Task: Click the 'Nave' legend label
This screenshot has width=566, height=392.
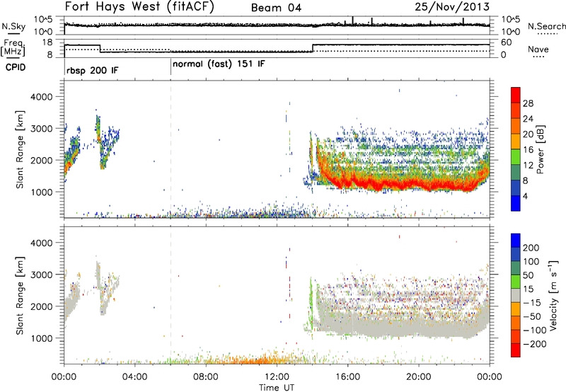Action: 538,49
